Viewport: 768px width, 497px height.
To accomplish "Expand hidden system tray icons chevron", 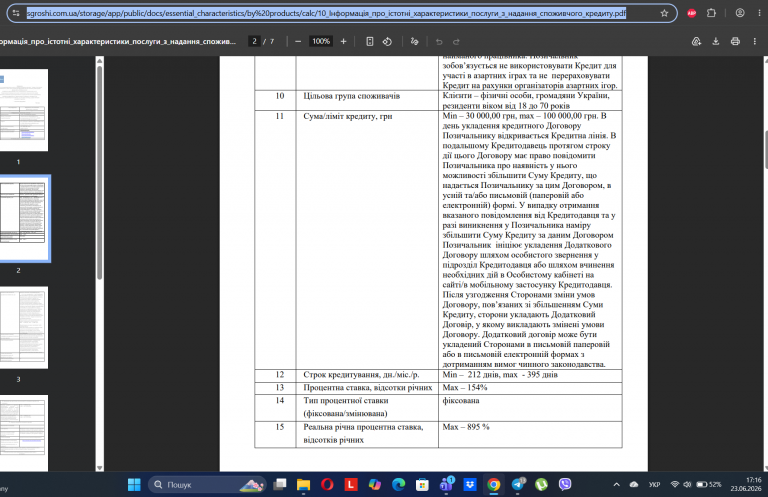I will 616,485.
